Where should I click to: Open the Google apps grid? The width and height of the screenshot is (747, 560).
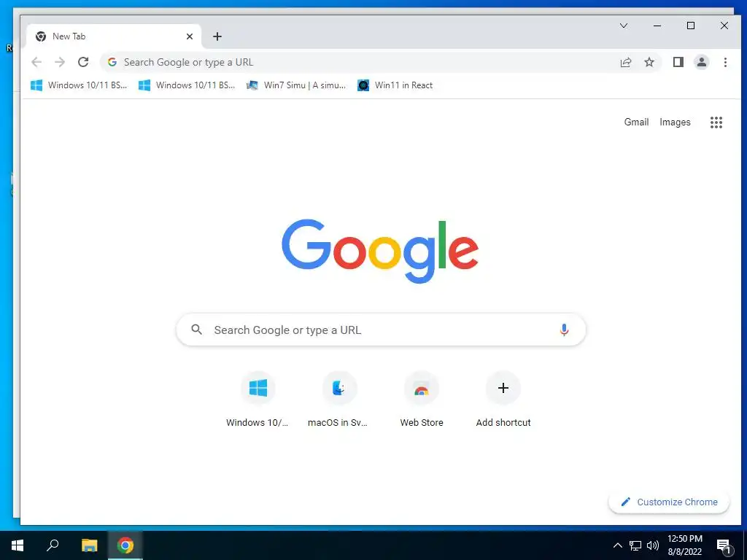coord(716,122)
